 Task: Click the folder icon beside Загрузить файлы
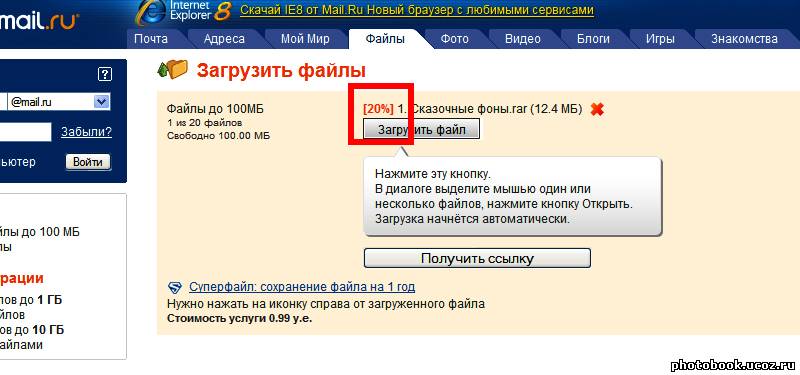[172, 69]
